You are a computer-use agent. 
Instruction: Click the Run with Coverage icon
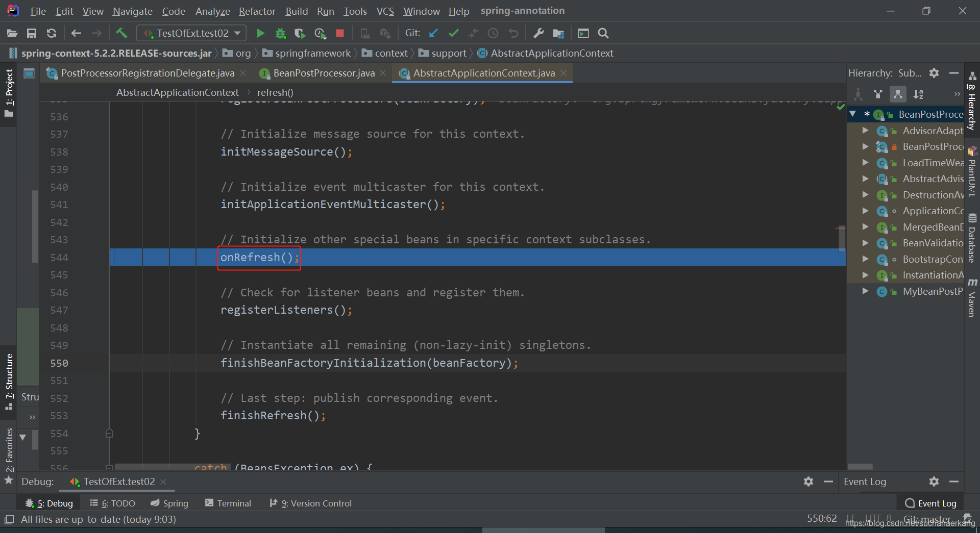pyautogui.click(x=300, y=34)
